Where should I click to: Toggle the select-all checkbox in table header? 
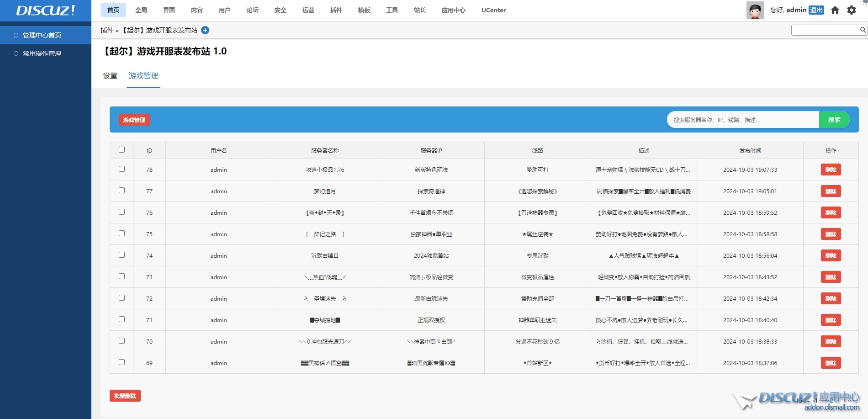122,149
